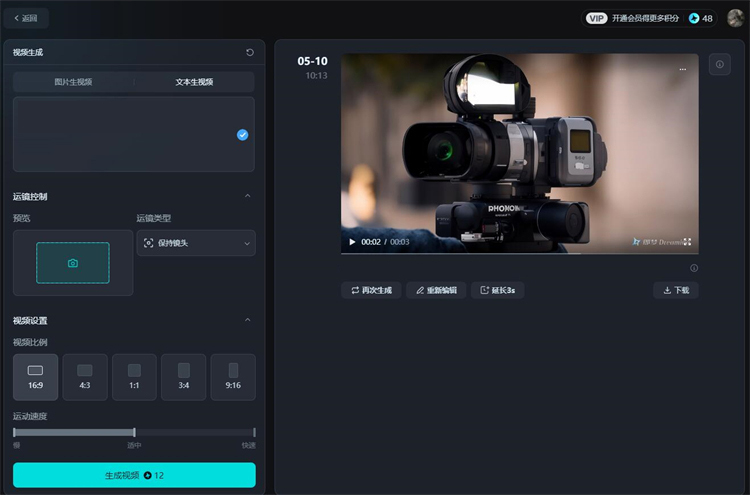
Task: Open the 运镜类型 保持镜头 dropdown
Action: tap(196, 243)
